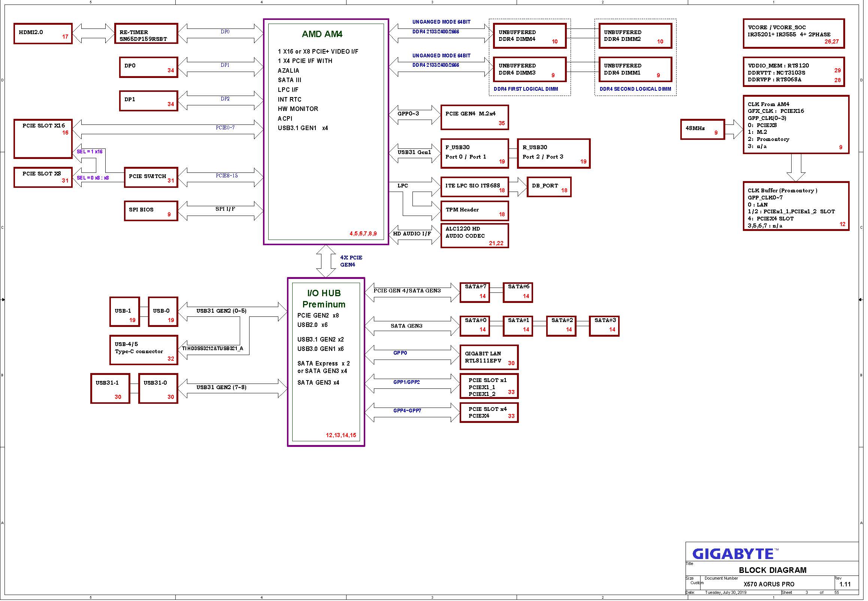Click the USB31 GEN2 (7~8) arrow label

[221, 388]
